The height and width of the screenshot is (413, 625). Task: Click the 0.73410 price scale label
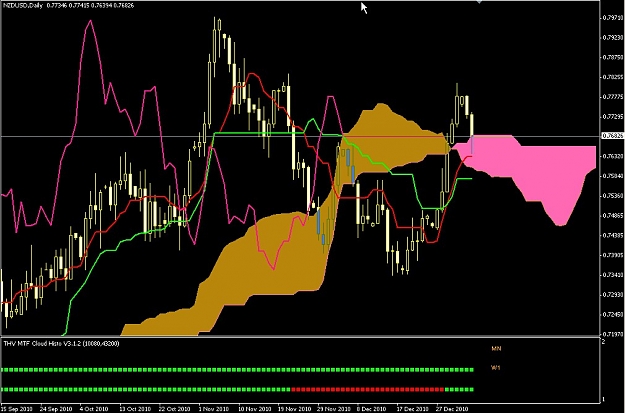[x=613, y=275]
